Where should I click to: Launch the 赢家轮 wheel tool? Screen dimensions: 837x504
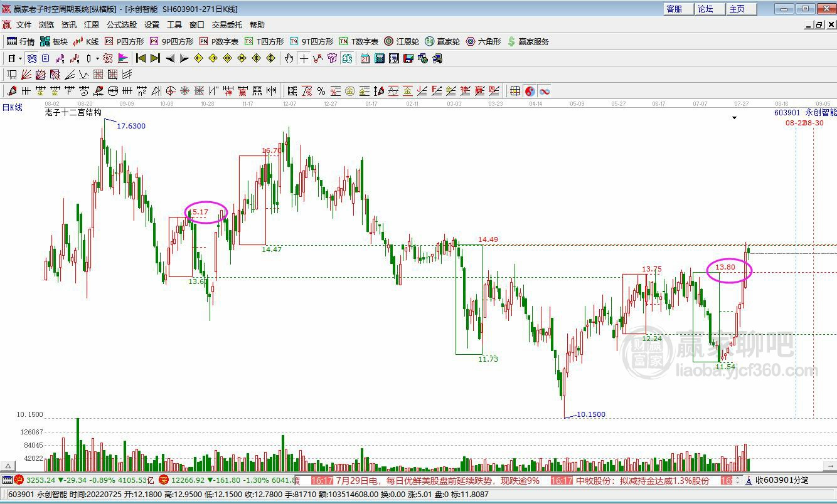pos(442,41)
